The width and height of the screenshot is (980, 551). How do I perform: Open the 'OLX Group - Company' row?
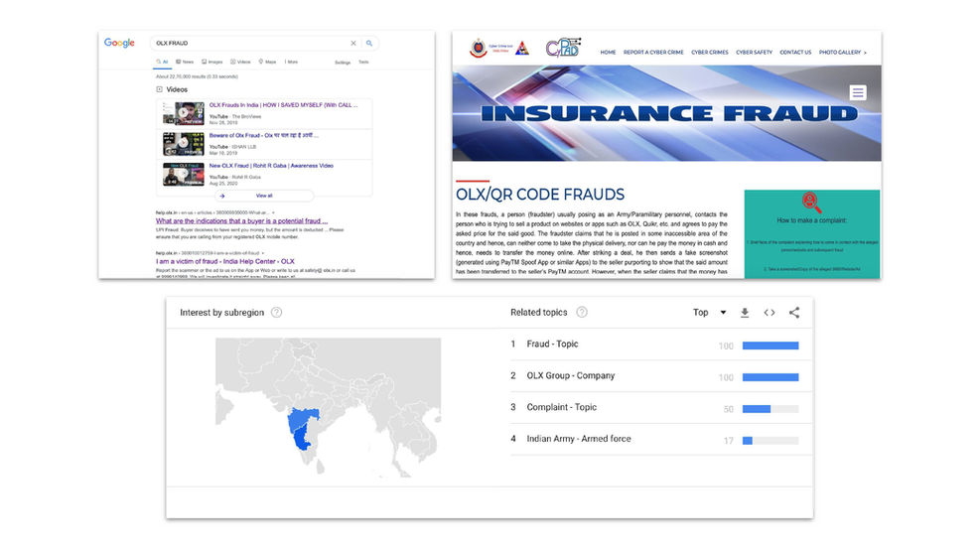pos(660,376)
